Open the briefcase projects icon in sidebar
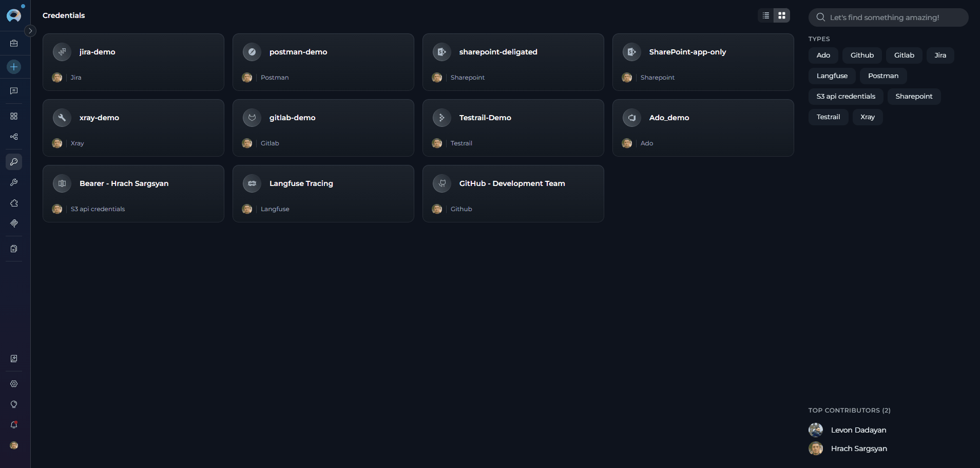Screen dimensions: 980x468 [x=14, y=44]
